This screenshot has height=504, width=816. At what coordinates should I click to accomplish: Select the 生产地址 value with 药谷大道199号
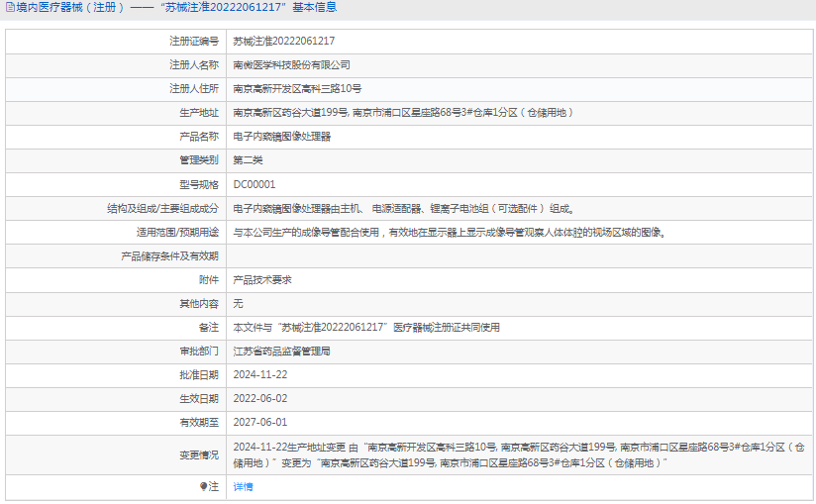point(403,113)
